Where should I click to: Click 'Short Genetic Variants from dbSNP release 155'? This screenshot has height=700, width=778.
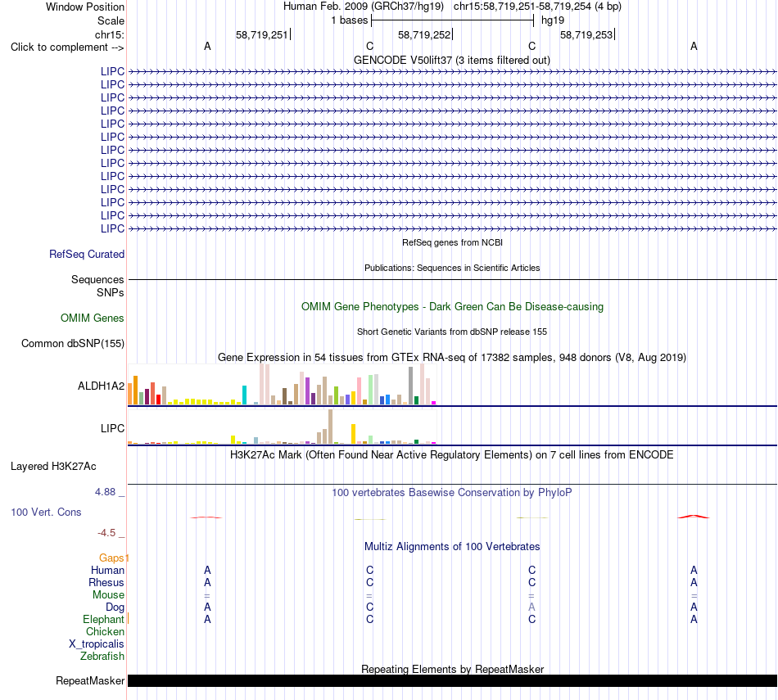452,332
